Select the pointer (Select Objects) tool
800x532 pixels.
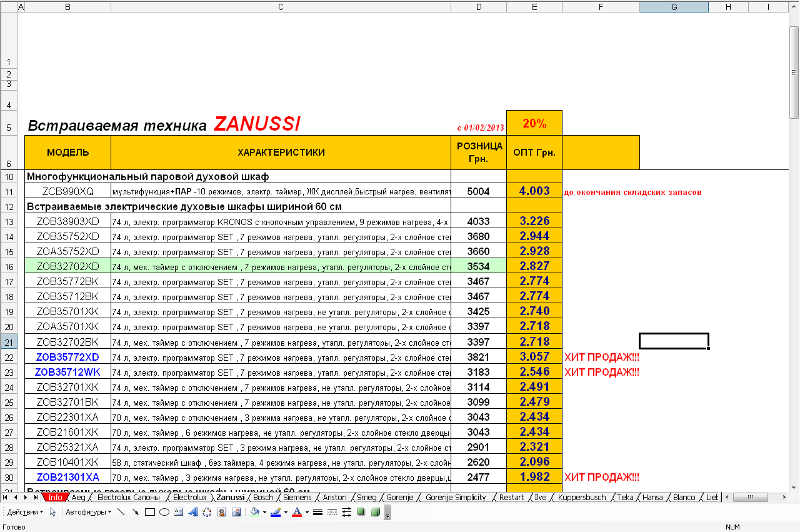(53, 512)
